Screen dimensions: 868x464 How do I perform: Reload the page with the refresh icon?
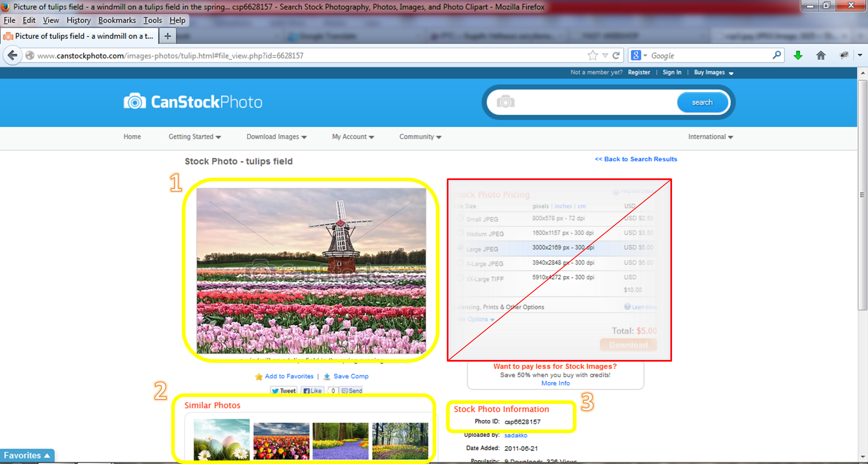coord(616,55)
